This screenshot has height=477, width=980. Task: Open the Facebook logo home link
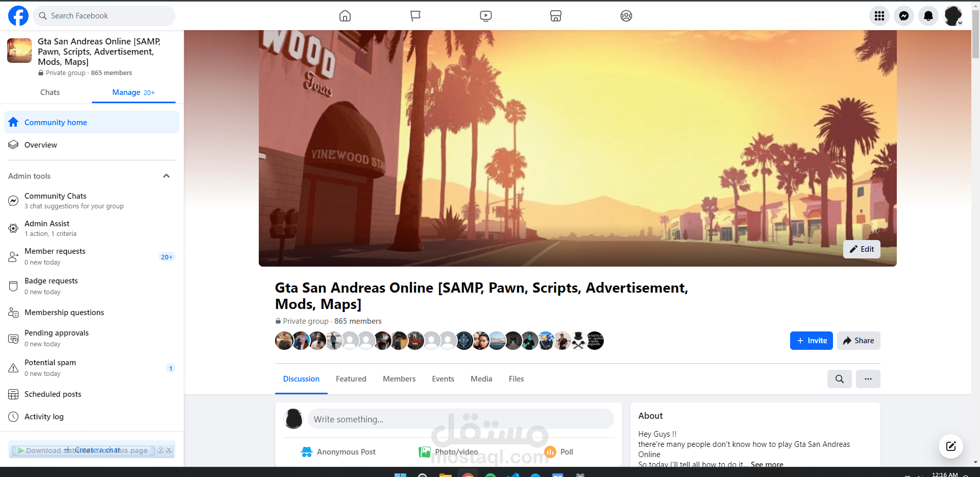[x=18, y=16]
